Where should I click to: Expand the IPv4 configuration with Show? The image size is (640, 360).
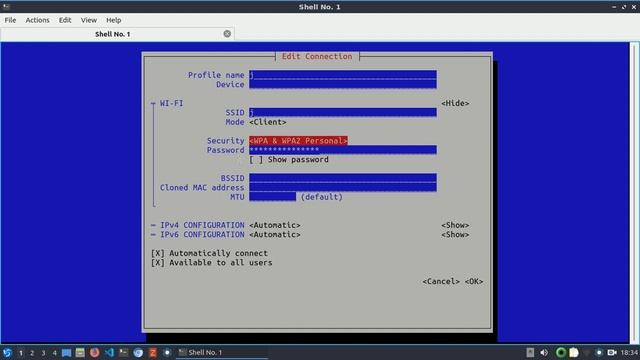click(455, 225)
